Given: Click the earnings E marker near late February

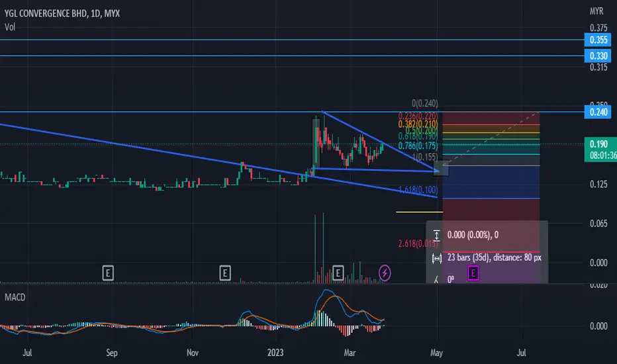Looking at the screenshot, I should point(338,273).
